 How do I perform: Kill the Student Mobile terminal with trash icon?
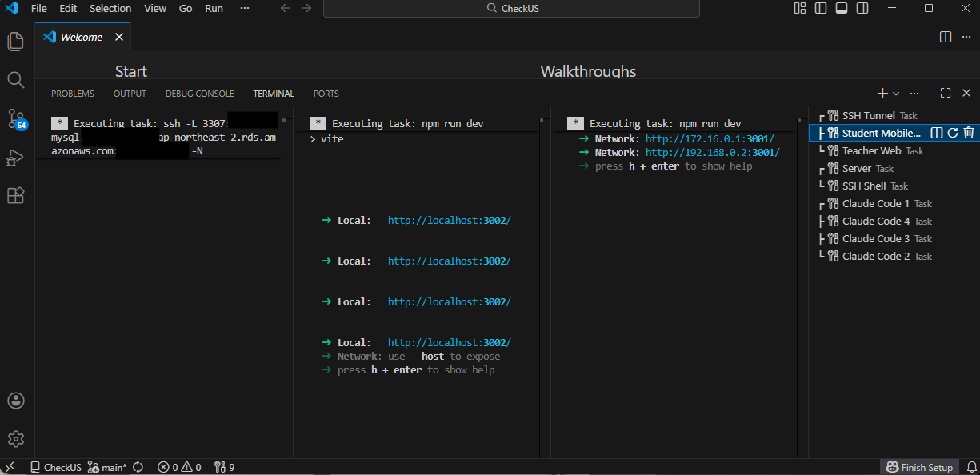pos(969,133)
